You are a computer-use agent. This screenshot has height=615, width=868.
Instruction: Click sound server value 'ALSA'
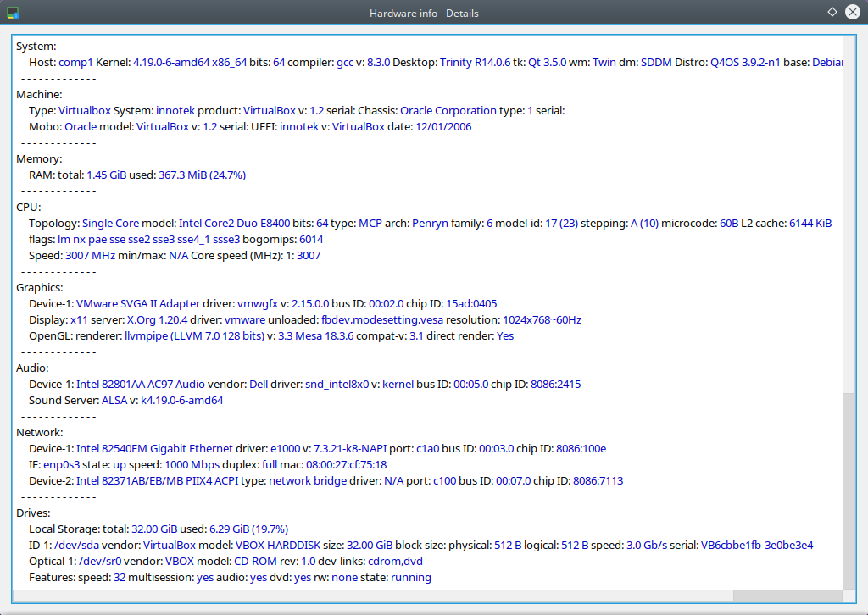(114, 401)
